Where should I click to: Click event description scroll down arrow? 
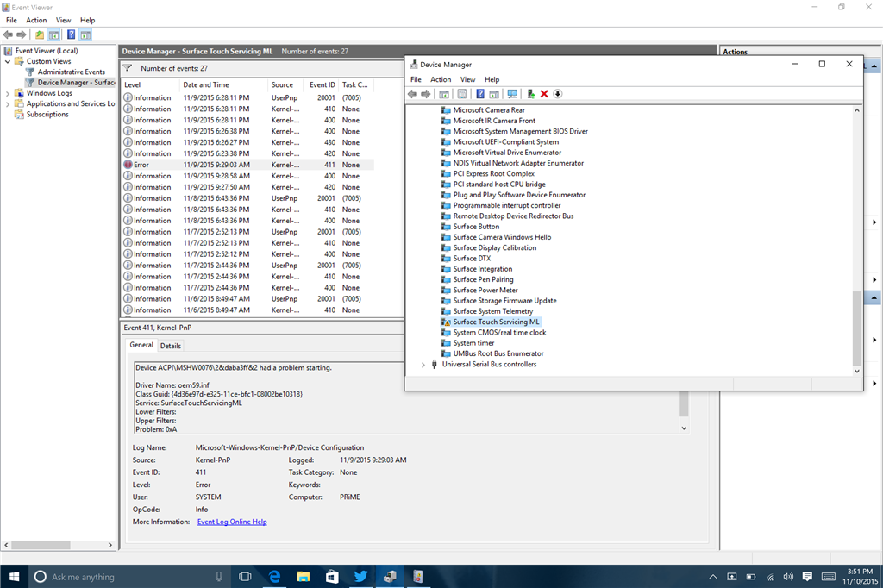pyautogui.click(x=684, y=428)
